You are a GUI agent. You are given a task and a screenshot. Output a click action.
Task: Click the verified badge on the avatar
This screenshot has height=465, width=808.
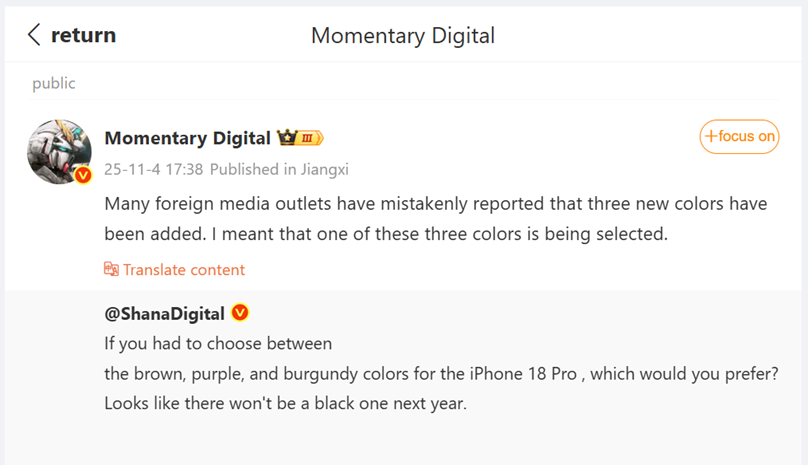pyautogui.click(x=84, y=175)
